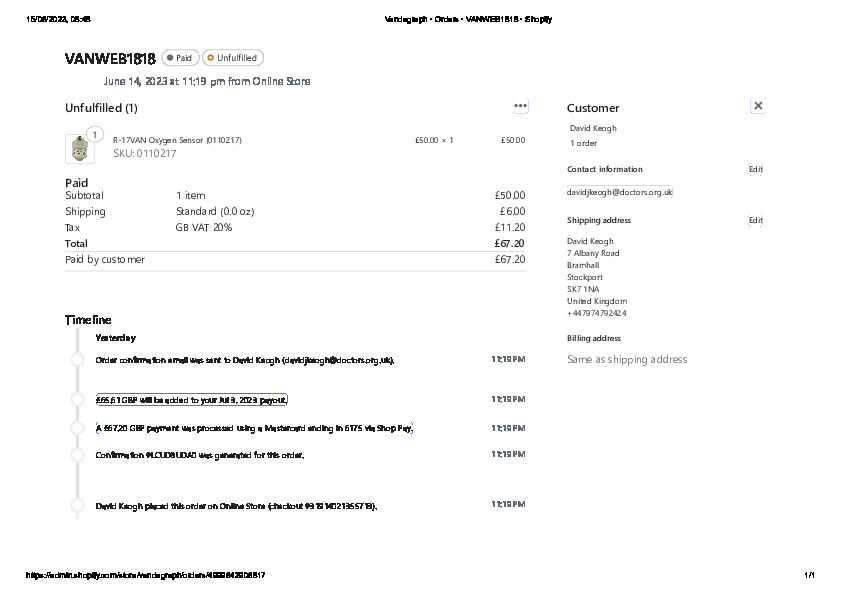Open the three-dot menu in Unfulfilled section

point(520,106)
